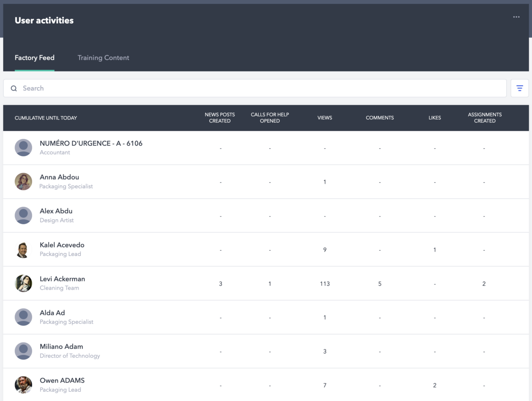The height and width of the screenshot is (401, 532).
Task: Open Levi Ackerman's user name
Action: click(62, 279)
